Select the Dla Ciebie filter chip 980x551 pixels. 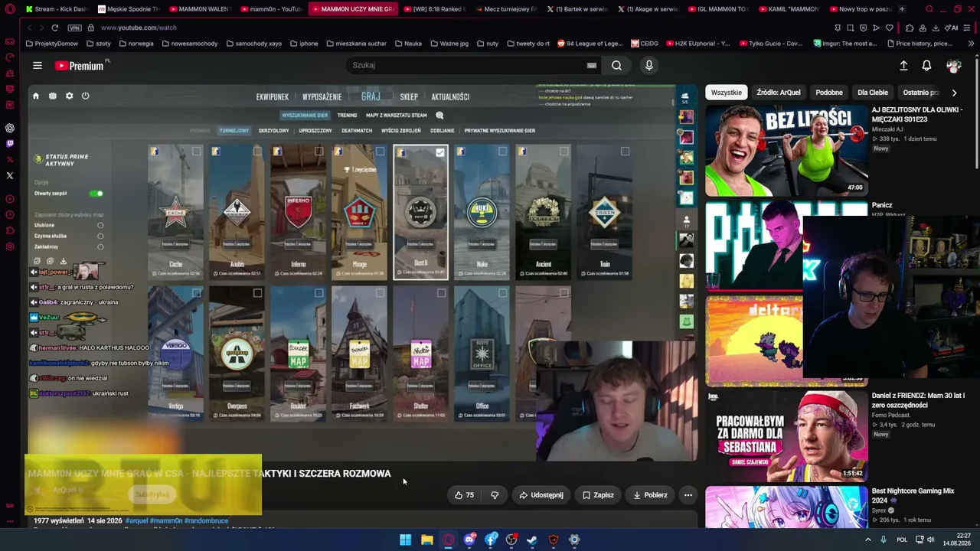(873, 93)
